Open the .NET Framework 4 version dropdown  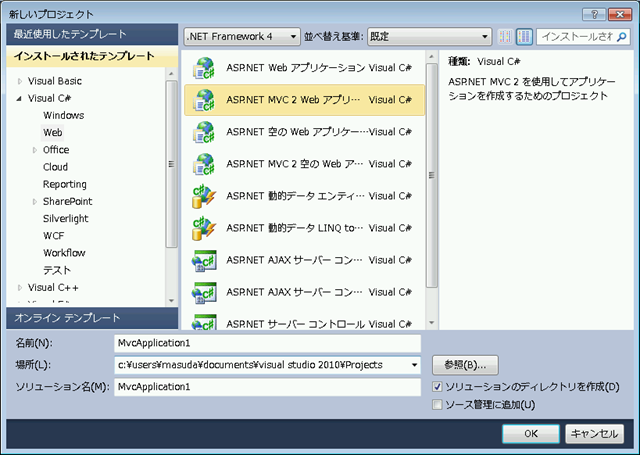(x=241, y=37)
